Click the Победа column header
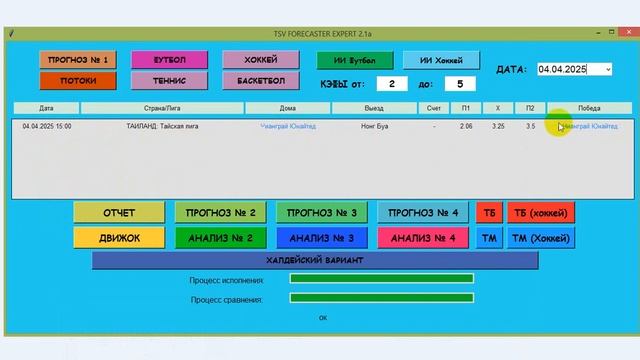640x360 pixels. pos(589,108)
